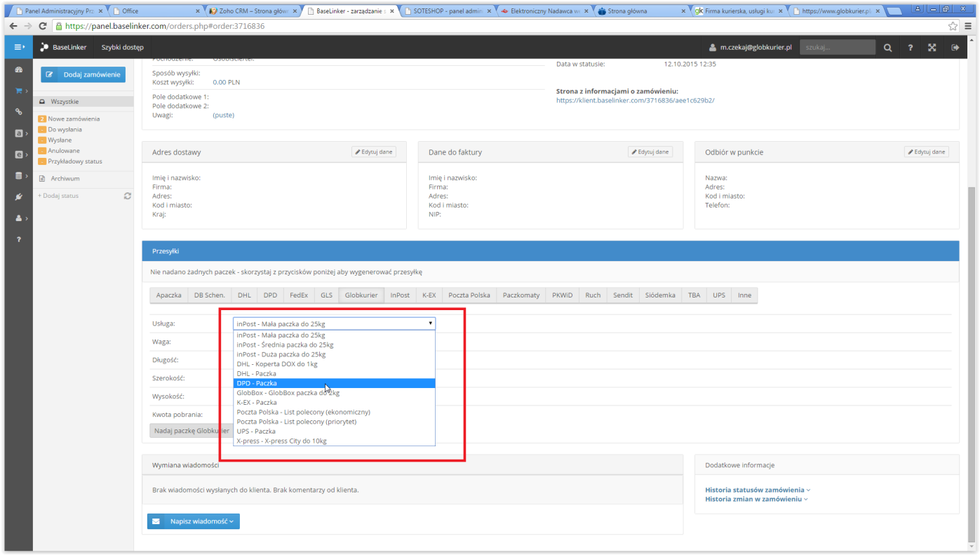Switch to the InPost courier tab

[x=400, y=295]
